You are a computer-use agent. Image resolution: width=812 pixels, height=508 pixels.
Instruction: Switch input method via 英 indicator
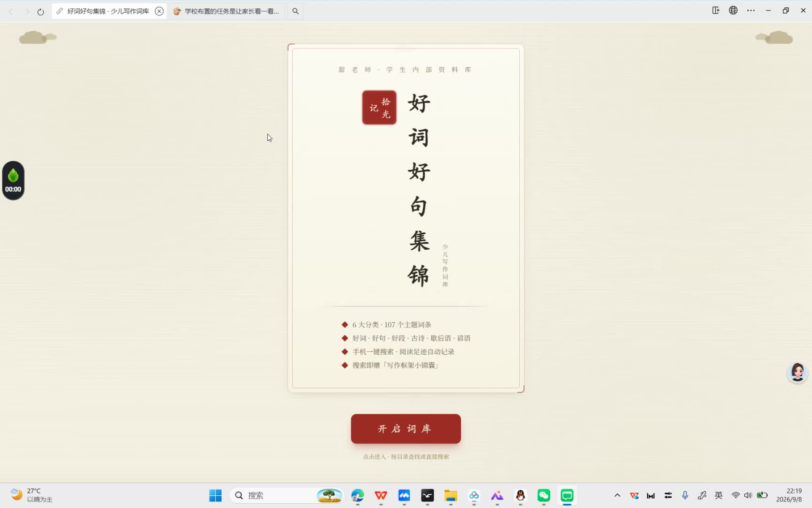point(718,495)
